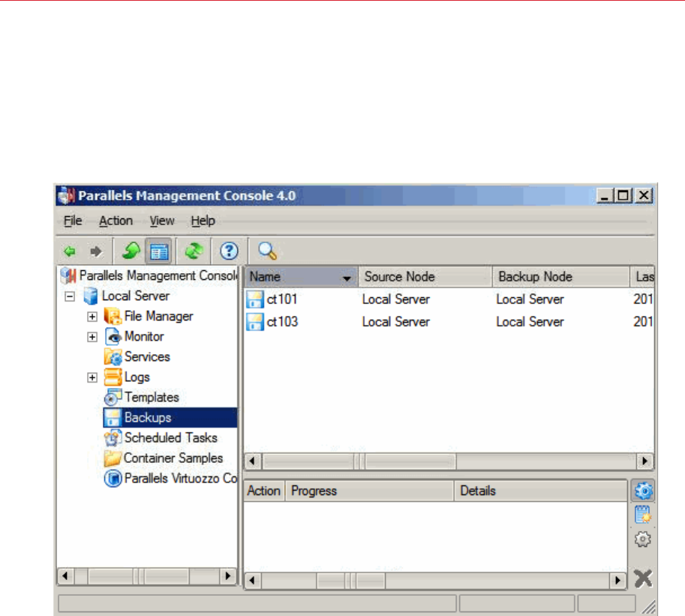The height and width of the screenshot is (616, 685).
Task: Click the Action column header in tasks pane
Action: click(x=264, y=491)
